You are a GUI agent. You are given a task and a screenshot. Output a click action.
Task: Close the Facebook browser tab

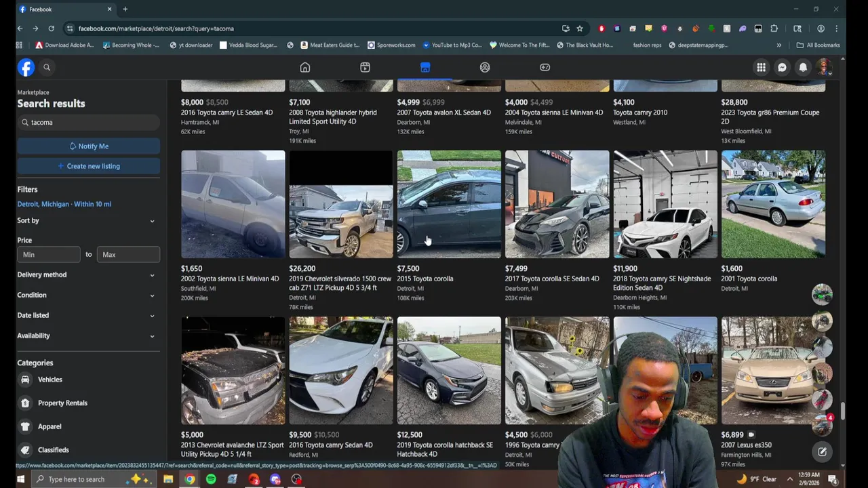109,9
